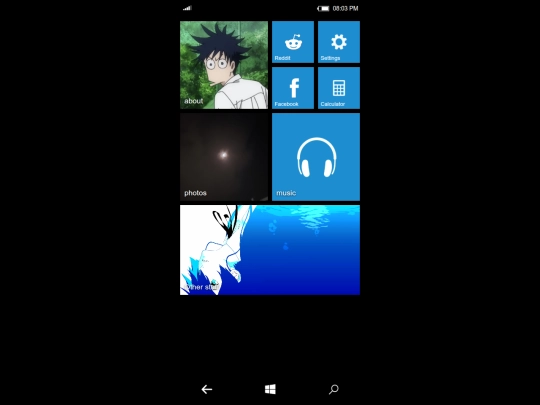Viewport: 540px width, 405px height.
Task: Open the photos tile
Action: click(x=224, y=157)
